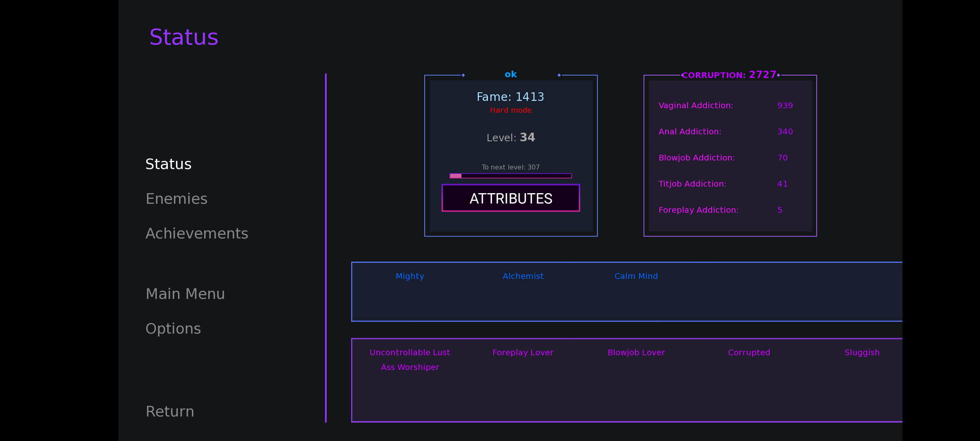Open the Achievements page
The width and height of the screenshot is (980, 441).
[197, 234]
